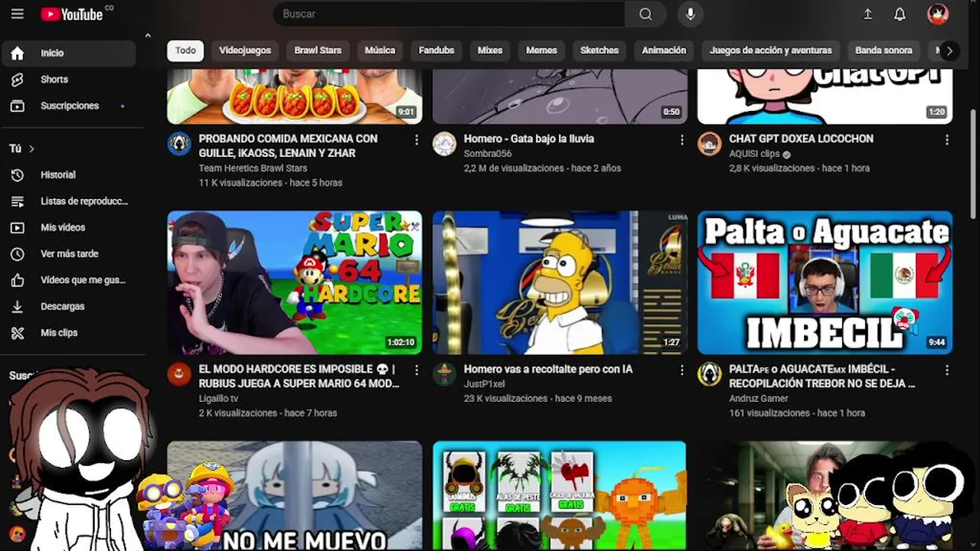The width and height of the screenshot is (980, 551).
Task: Select the Sketches filter chip
Action: [599, 51]
